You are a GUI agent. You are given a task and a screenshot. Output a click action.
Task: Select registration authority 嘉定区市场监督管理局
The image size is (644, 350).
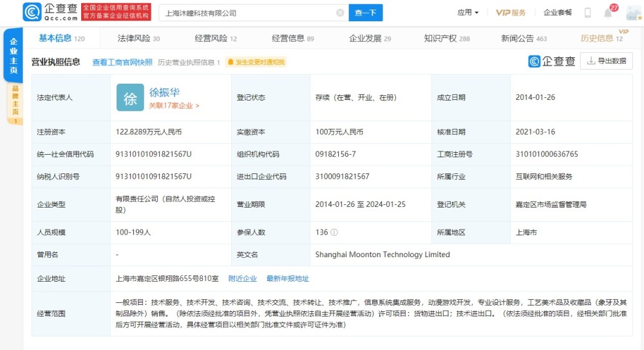[551, 204]
